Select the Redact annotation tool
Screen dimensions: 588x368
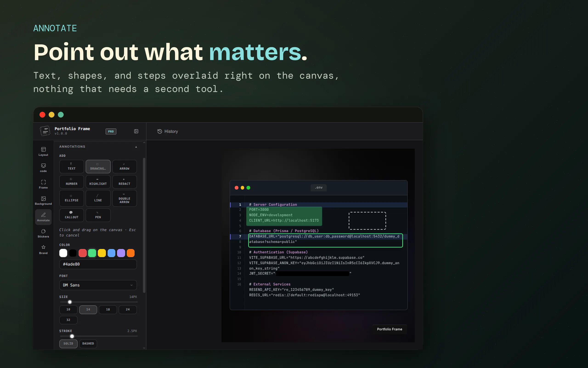pyautogui.click(x=124, y=182)
